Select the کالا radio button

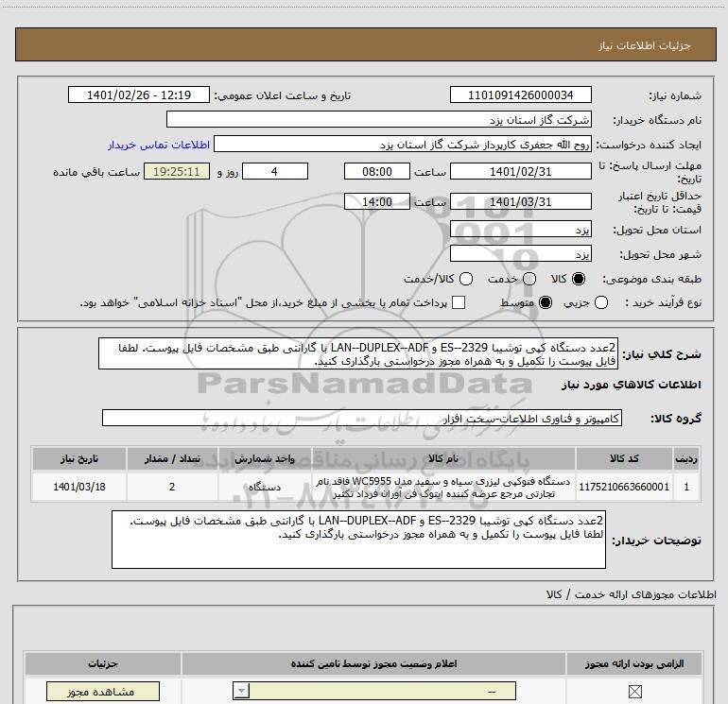579,279
